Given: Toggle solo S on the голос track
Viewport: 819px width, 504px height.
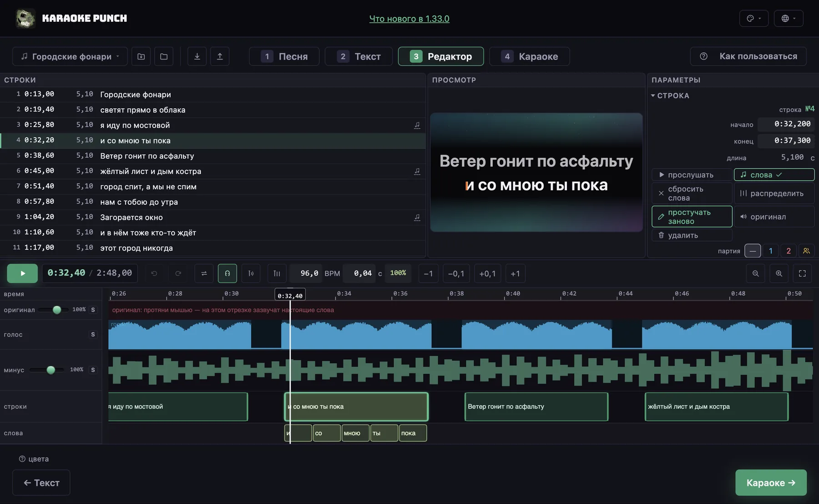Looking at the screenshot, I should coord(93,334).
